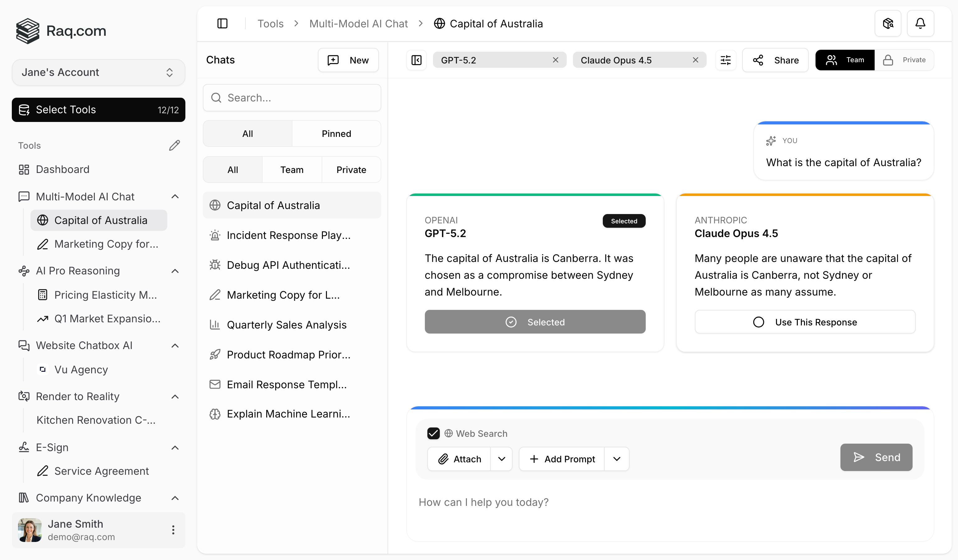Click the pencil edit Tools icon
This screenshot has height=560, width=958.
[x=174, y=145]
